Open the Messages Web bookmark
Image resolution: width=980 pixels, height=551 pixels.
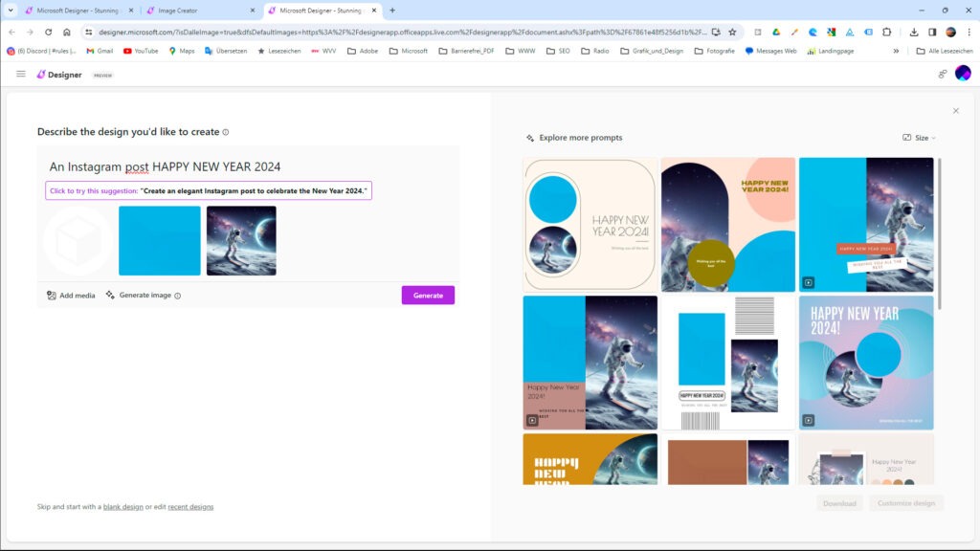pyautogui.click(x=770, y=52)
